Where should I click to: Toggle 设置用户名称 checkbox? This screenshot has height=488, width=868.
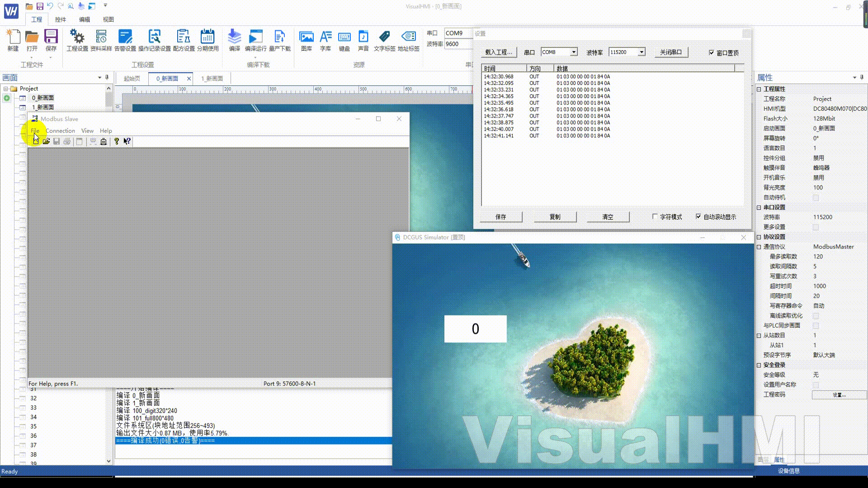(x=816, y=385)
